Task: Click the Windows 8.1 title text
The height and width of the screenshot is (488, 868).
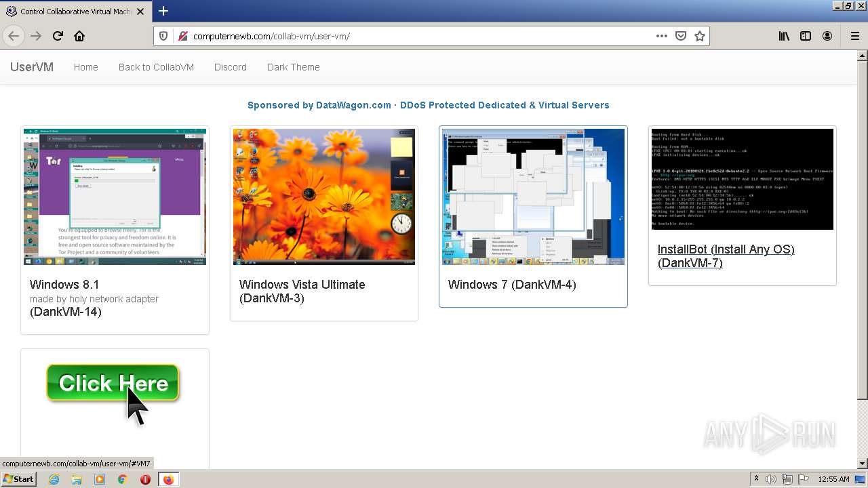Action: (64, 285)
